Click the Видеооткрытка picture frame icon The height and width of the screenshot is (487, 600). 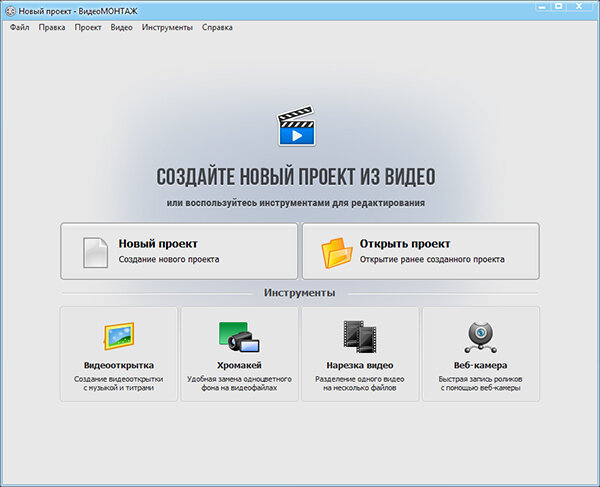click(119, 336)
